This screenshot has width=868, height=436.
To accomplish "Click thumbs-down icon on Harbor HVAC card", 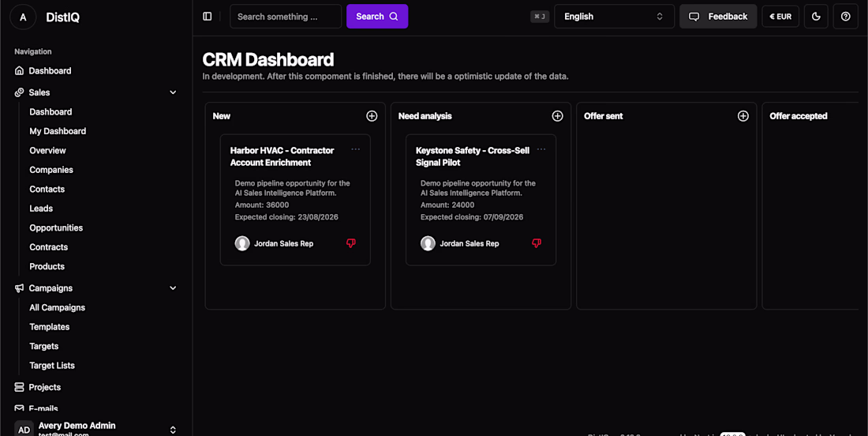I will [351, 243].
